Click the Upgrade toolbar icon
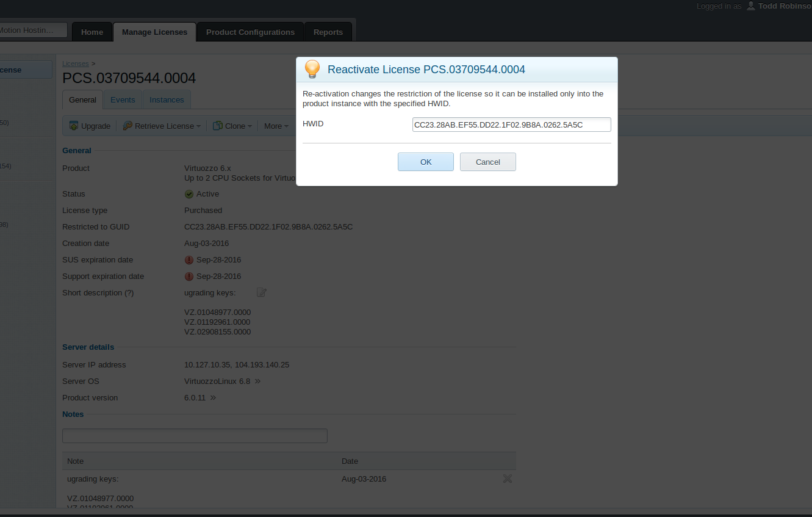The width and height of the screenshot is (812, 517). 74,126
